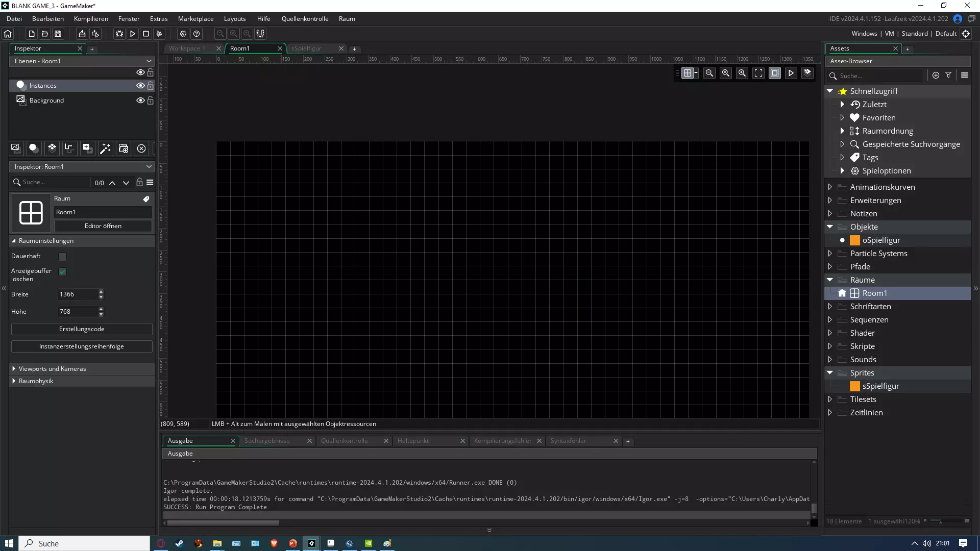Switch to the Kompilierungsfehler tab
The width and height of the screenshot is (980, 551).
coord(502,441)
